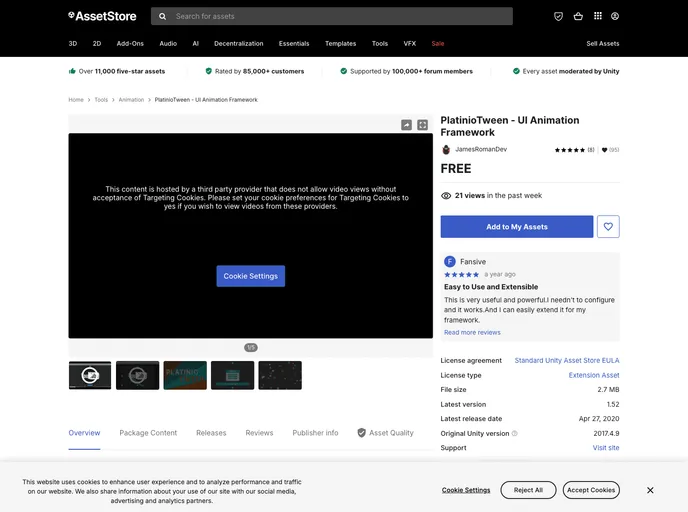The image size is (688, 512).
Task: Click Read more reviews link
Action: (x=472, y=333)
